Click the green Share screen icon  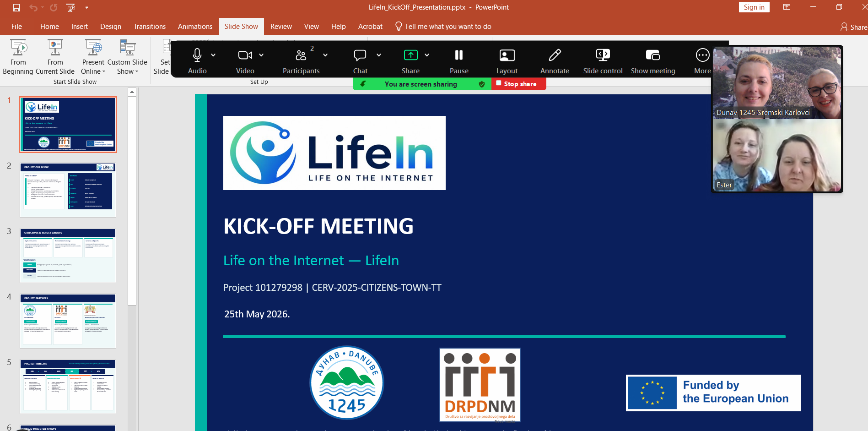[410, 55]
